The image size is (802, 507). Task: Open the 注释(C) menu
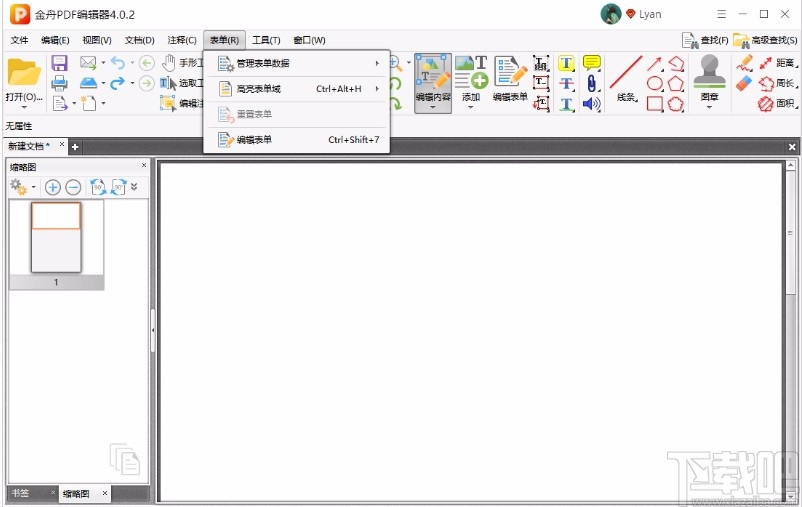(182, 40)
